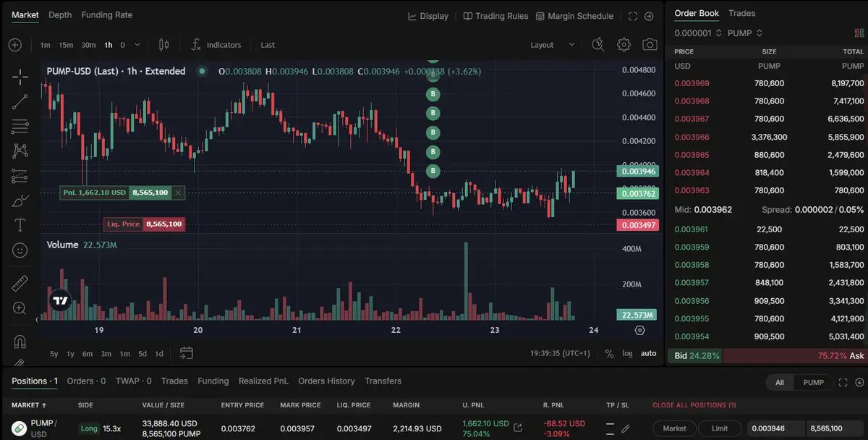The height and width of the screenshot is (440, 868).
Task: Select the 1m timeframe
Action: click(x=46, y=45)
